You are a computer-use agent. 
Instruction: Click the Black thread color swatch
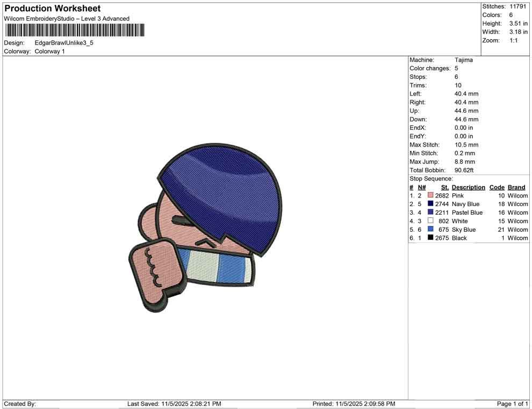(430, 238)
